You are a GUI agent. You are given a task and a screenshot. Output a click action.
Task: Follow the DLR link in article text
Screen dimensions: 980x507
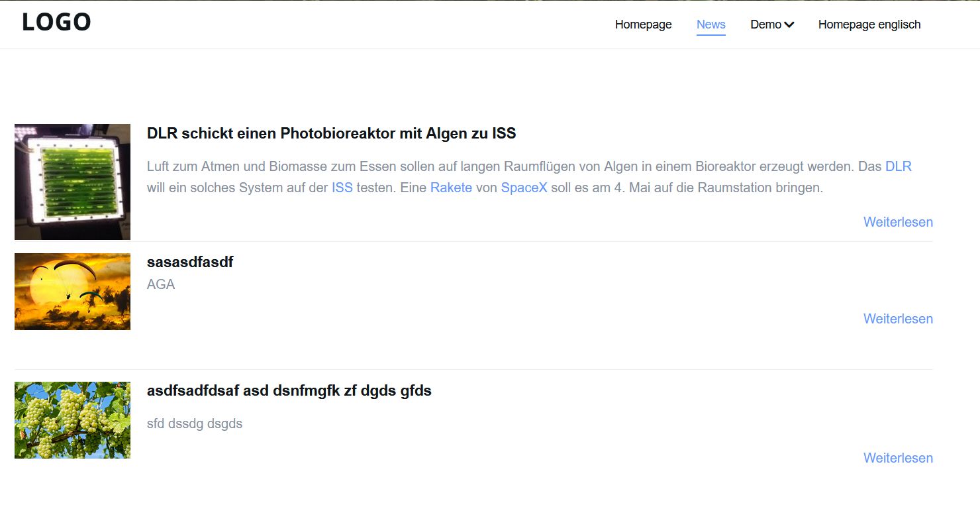coord(899,166)
